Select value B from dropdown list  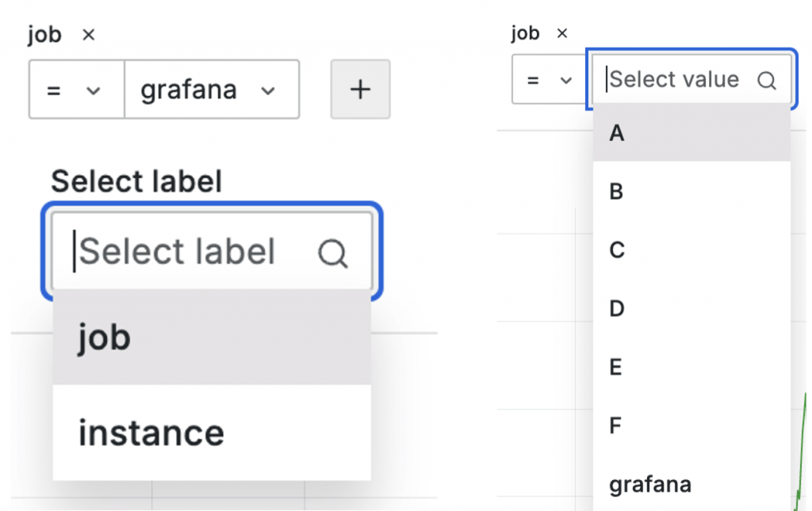tap(691, 192)
